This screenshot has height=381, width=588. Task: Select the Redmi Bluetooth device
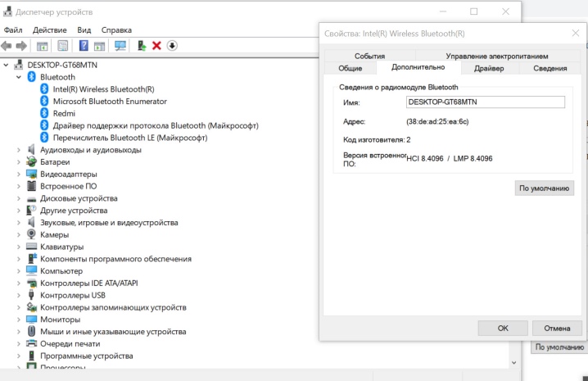[x=64, y=113]
